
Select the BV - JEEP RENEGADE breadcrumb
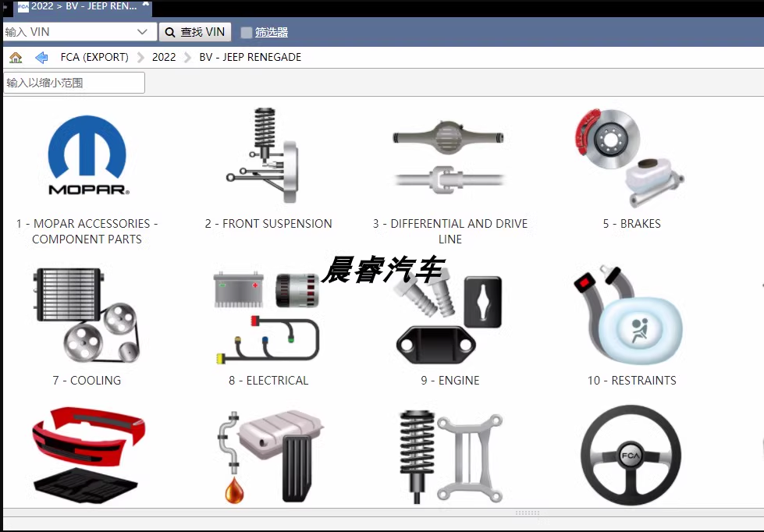click(250, 58)
